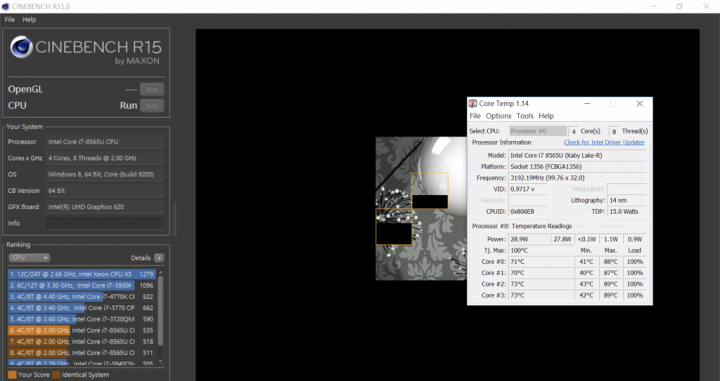Click the Power value 28.9W
The width and height of the screenshot is (720, 381).
529,239
